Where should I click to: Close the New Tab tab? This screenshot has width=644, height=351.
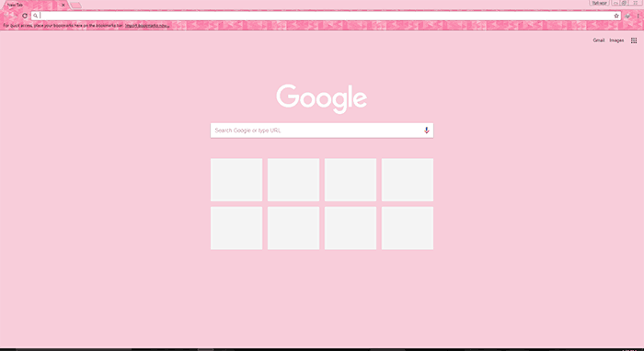click(63, 5)
